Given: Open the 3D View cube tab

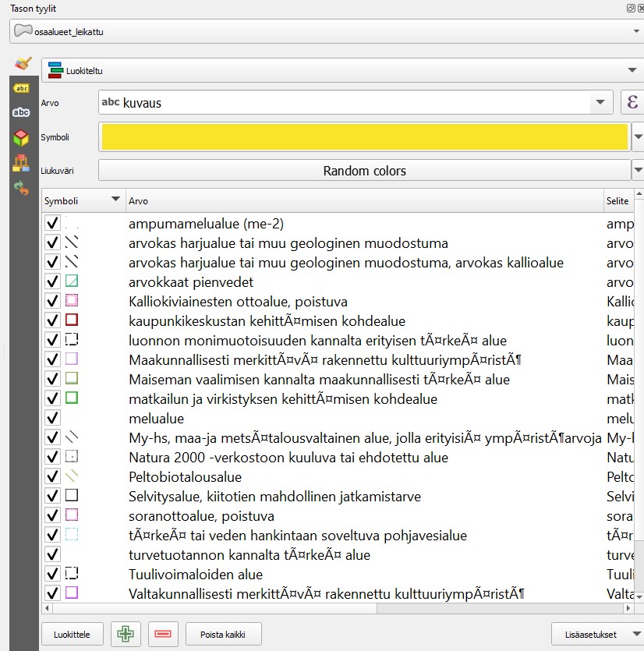Looking at the screenshot, I should pos(21,137).
